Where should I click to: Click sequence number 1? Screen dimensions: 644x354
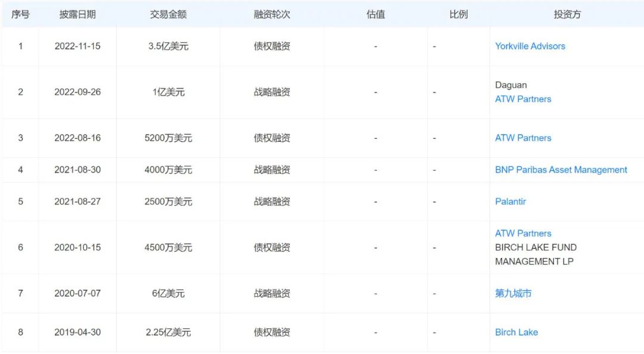coord(20,46)
